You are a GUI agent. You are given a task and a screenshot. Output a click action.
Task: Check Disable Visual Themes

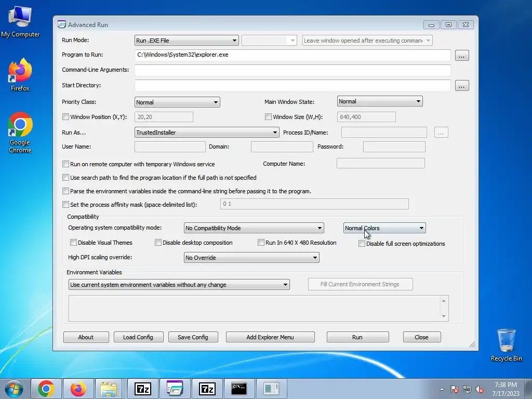[x=73, y=242]
